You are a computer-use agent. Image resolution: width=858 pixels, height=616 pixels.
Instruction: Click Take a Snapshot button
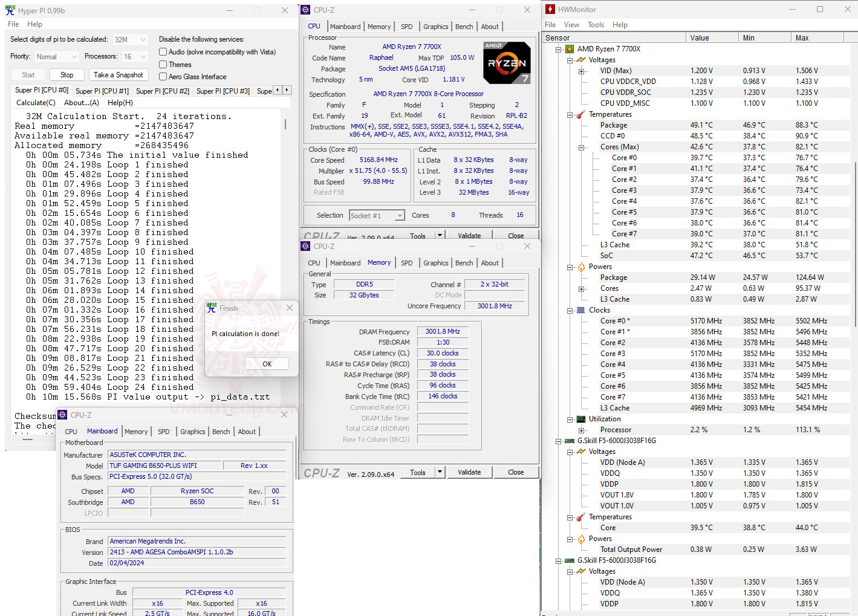119,75
